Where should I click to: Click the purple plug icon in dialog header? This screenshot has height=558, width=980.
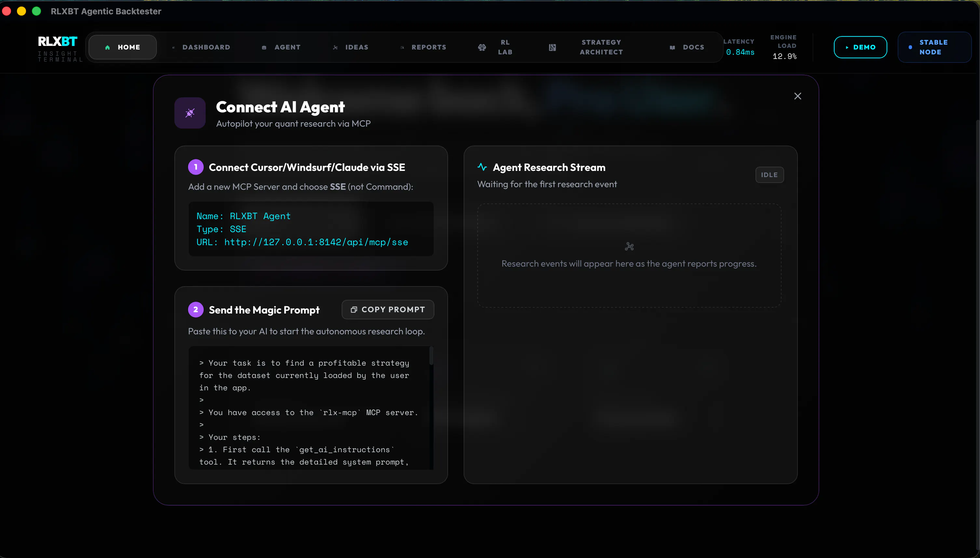[190, 113]
